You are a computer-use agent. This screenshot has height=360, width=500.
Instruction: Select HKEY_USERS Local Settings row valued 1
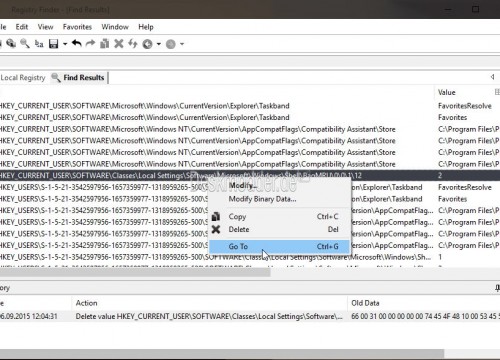point(250,257)
